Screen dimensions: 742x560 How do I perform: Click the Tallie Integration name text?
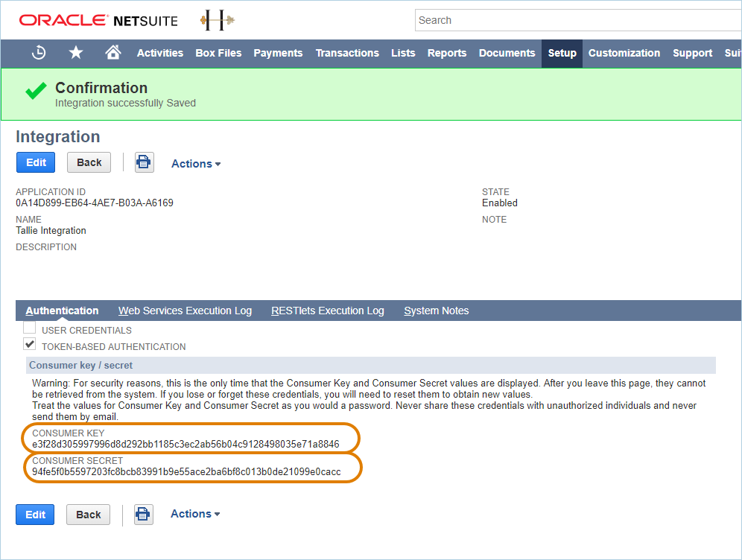51,230
